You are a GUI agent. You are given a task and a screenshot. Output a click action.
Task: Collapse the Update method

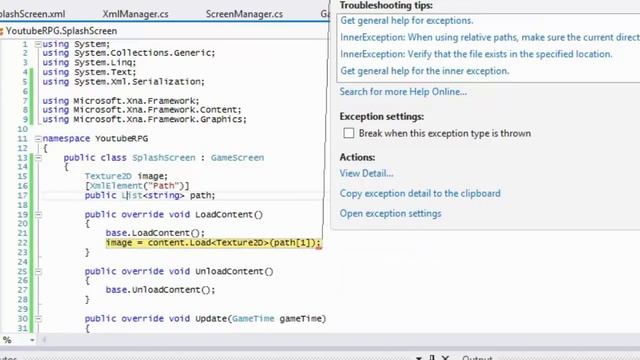pos(38,318)
